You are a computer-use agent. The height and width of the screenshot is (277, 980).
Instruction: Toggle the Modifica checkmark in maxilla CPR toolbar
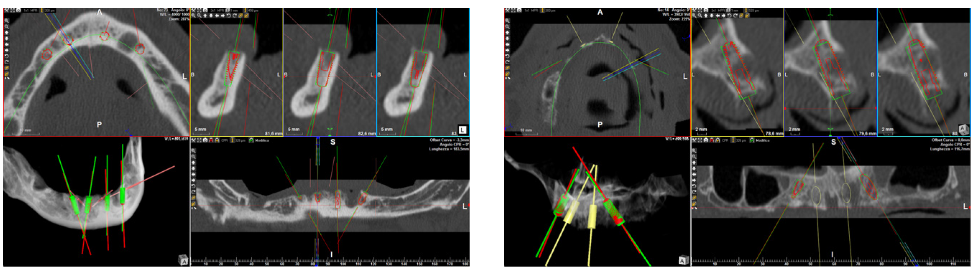(752, 140)
